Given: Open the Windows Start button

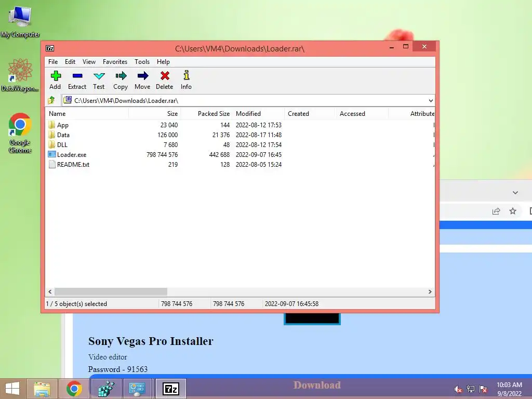Looking at the screenshot, I should 12,389.
